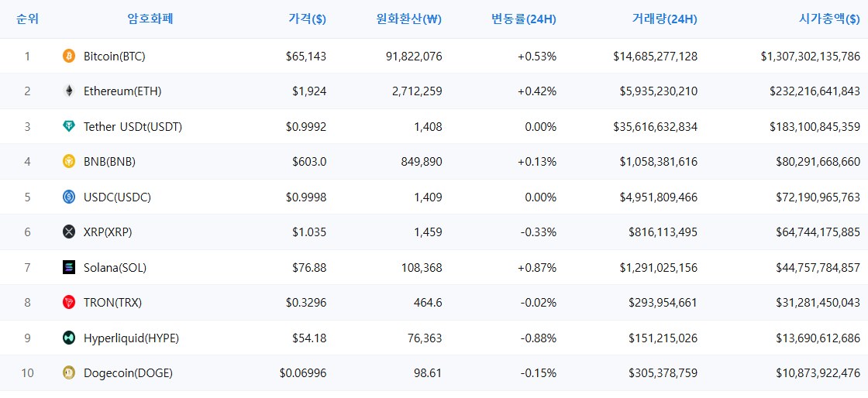Click the Solana logo icon
The image size is (868, 398).
pos(69,268)
